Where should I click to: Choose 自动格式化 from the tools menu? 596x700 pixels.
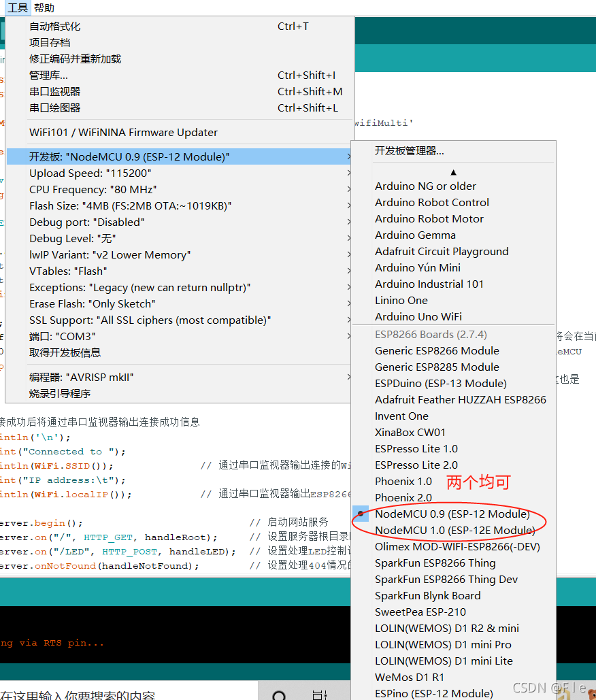point(180,27)
